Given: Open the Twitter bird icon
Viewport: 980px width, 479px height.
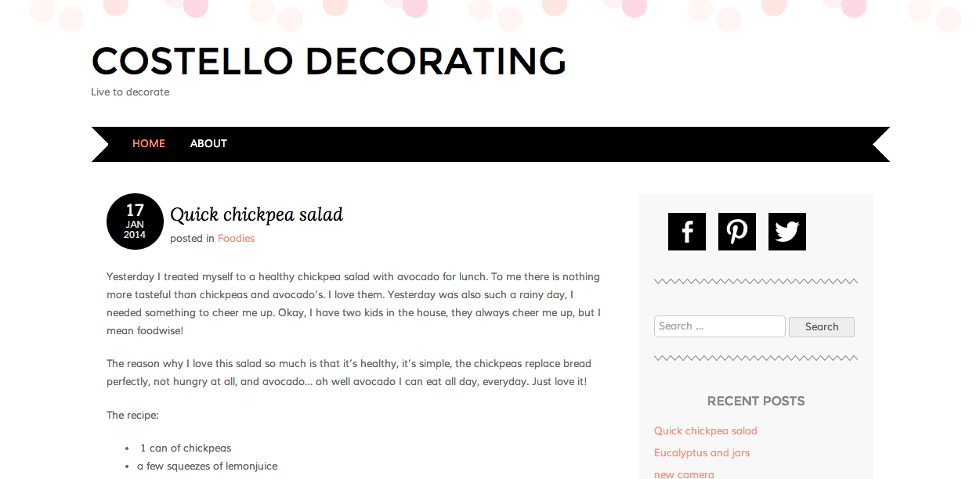Looking at the screenshot, I should (787, 232).
